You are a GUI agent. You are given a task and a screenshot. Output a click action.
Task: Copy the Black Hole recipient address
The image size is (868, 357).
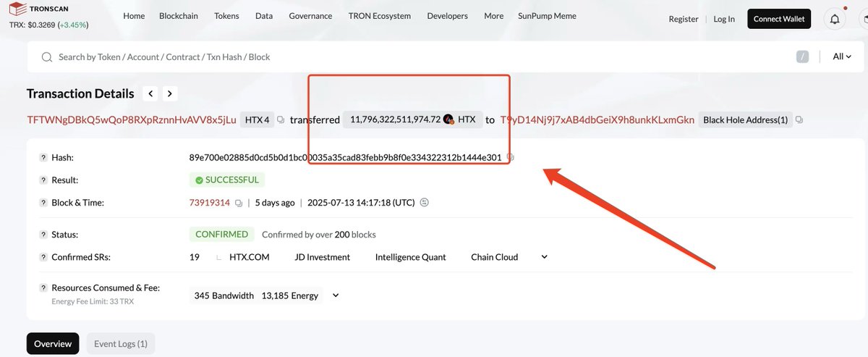pos(799,119)
